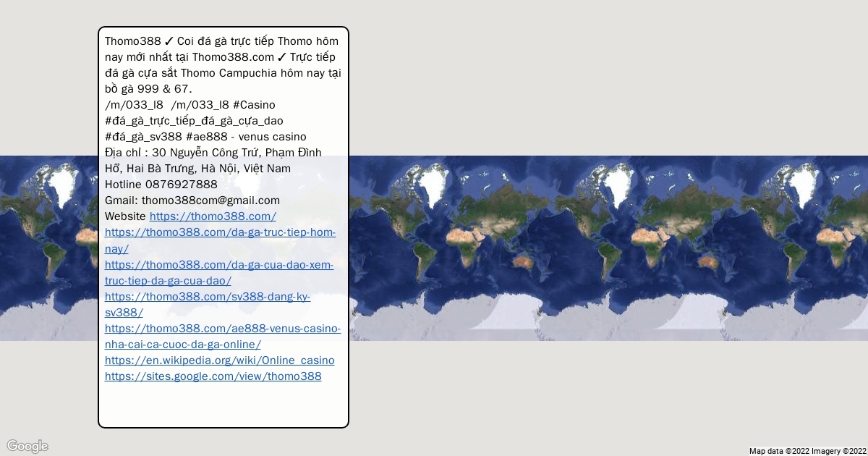
Task: Click the #đá_gà_sv388 #ae888 hashtag line
Action: pyautogui.click(x=205, y=137)
